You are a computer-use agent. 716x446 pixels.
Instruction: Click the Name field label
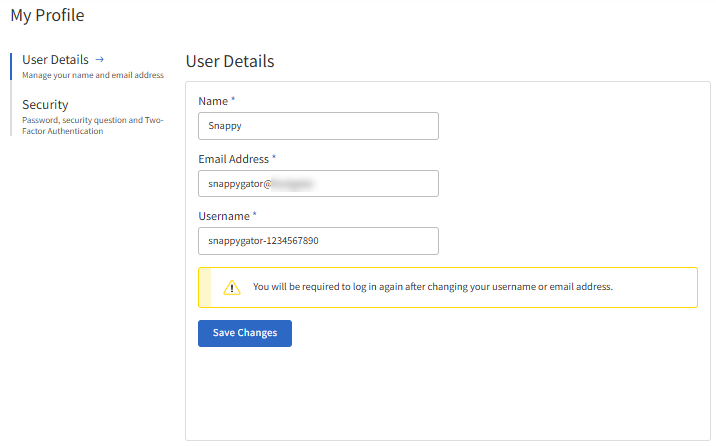pos(213,101)
